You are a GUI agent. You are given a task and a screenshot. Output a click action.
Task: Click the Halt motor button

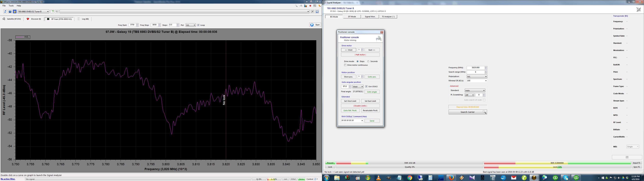coord(360,54)
